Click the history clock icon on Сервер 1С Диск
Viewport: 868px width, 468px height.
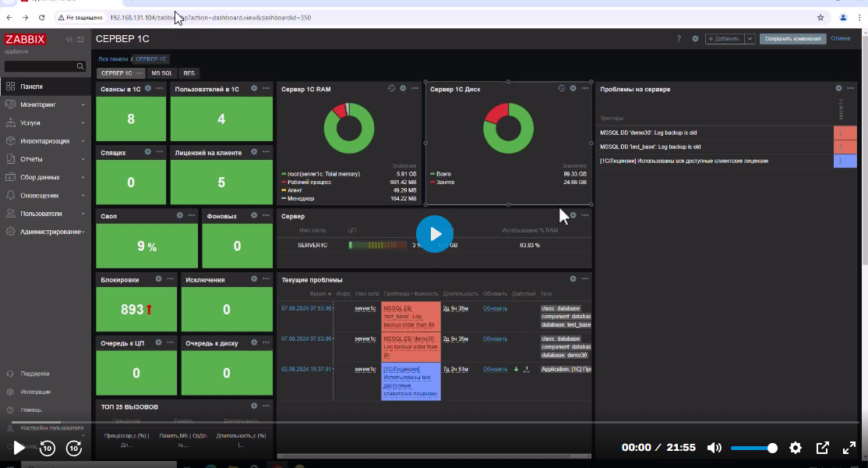click(x=561, y=89)
